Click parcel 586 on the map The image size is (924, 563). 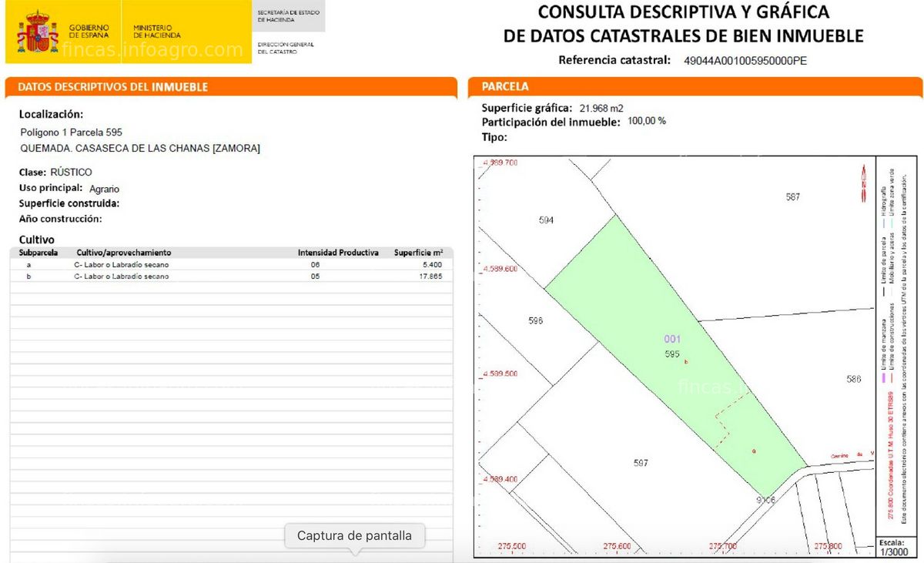[853, 379]
